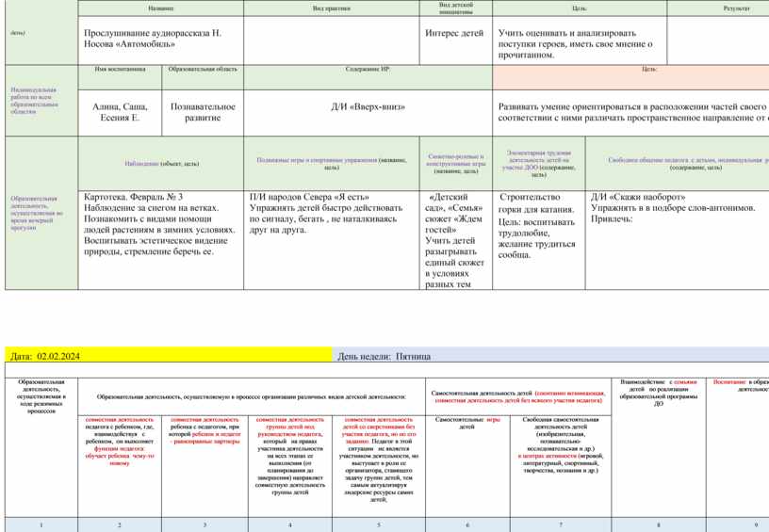The image size is (769, 532).
Task: Select the yellow 'Дата: 02.02.2024' cell
Action: click(x=168, y=355)
